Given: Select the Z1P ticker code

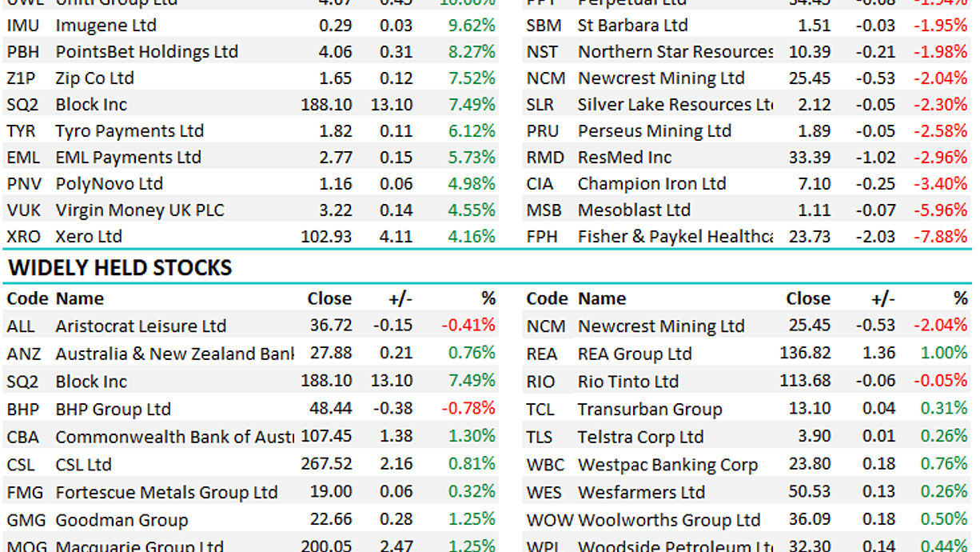Looking at the screenshot, I should point(22,78).
